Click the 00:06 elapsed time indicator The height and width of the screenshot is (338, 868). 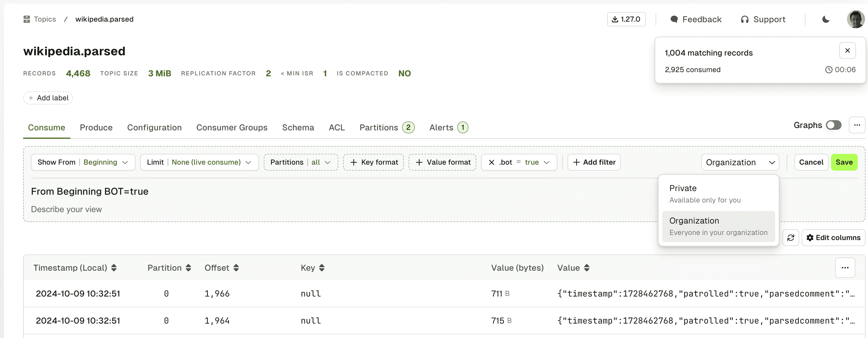point(840,69)
